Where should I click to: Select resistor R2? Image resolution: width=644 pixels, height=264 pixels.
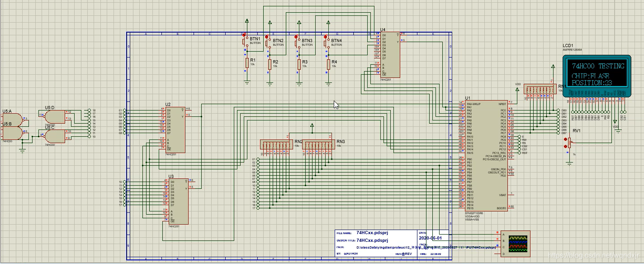click(x=270, y=65)
